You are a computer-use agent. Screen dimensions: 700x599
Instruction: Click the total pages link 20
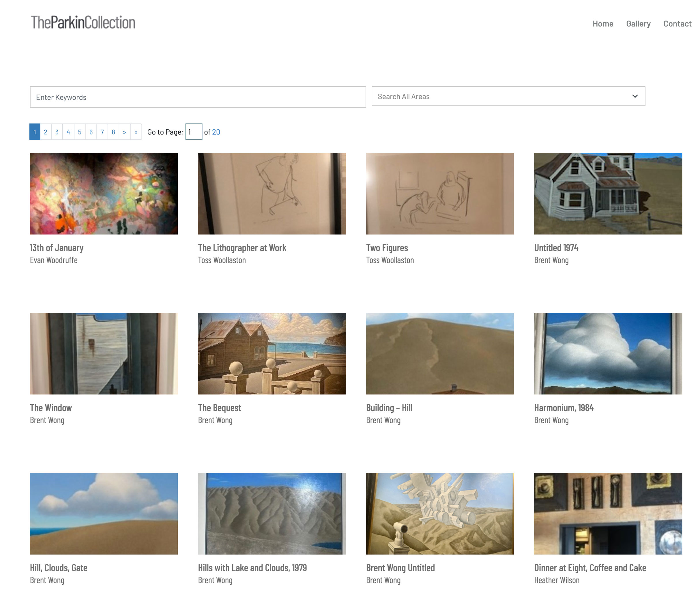(216, 132)
